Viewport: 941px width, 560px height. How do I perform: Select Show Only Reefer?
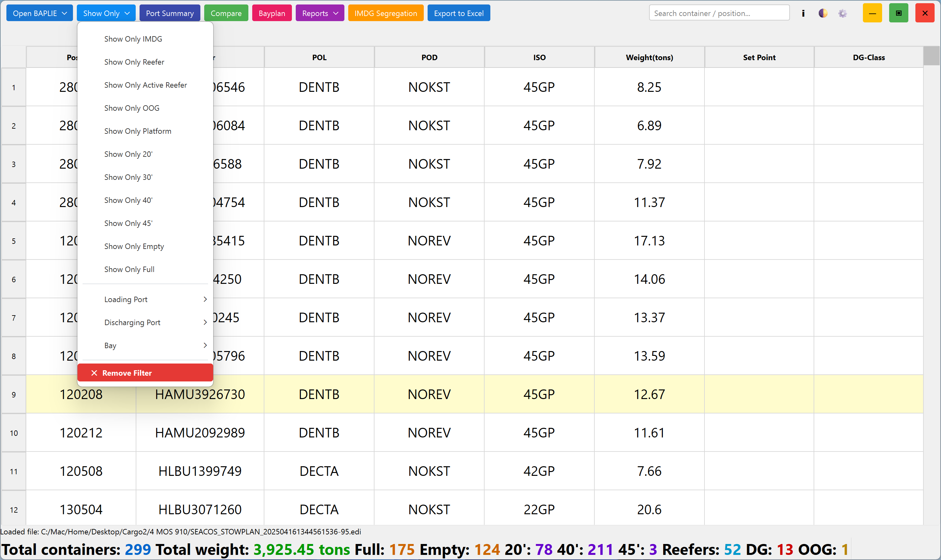pyautogui.click(x=145, y=62)
